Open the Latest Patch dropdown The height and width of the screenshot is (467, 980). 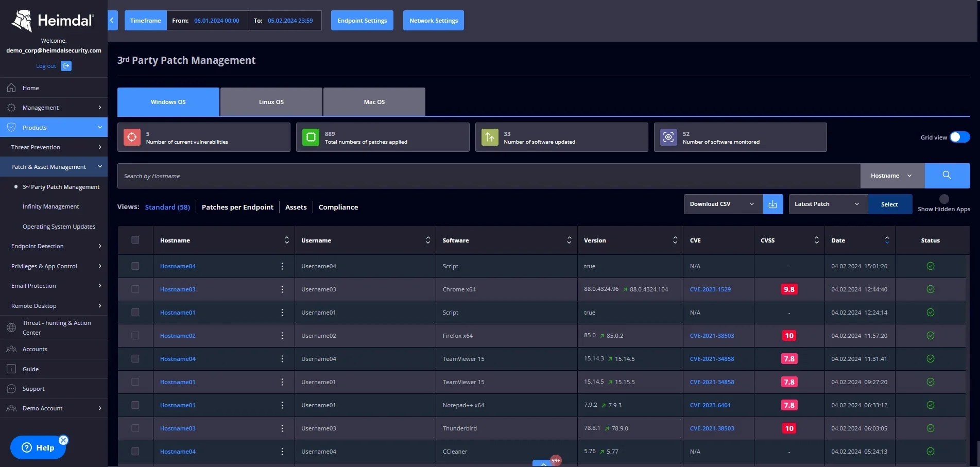click(x=827, y=204)
